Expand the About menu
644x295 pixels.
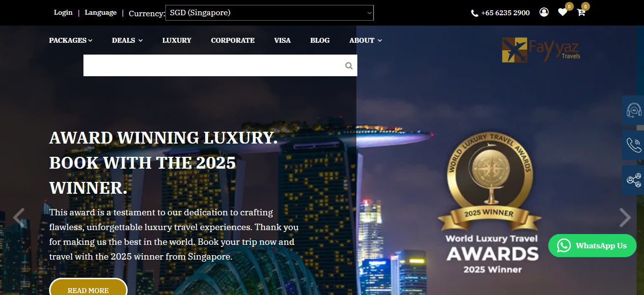click(366, 40)
